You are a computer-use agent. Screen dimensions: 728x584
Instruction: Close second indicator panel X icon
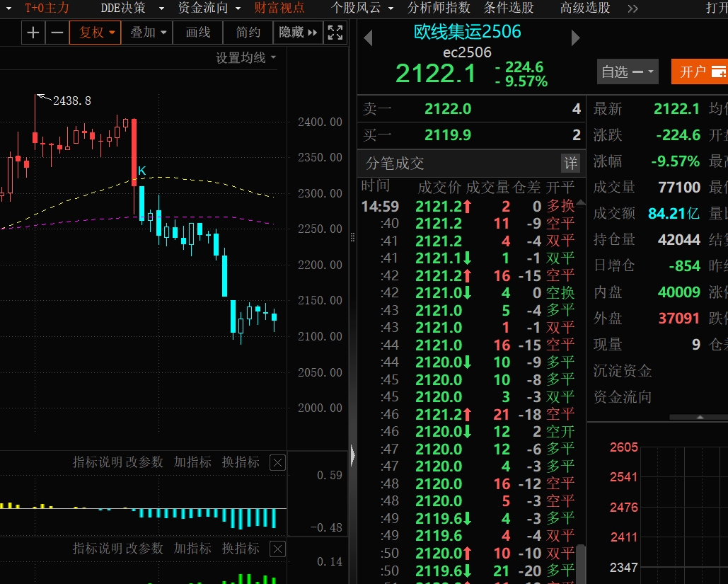[x=277, y=549]
